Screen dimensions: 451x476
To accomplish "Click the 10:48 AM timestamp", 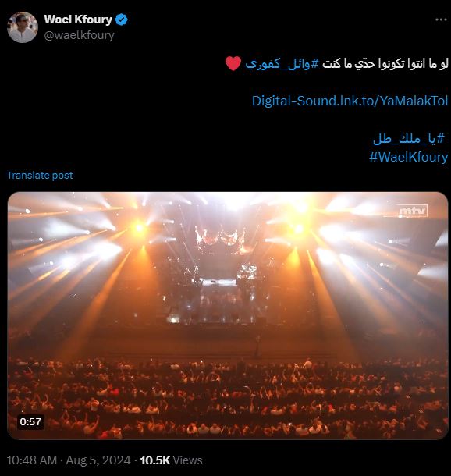I will point(32,460).
